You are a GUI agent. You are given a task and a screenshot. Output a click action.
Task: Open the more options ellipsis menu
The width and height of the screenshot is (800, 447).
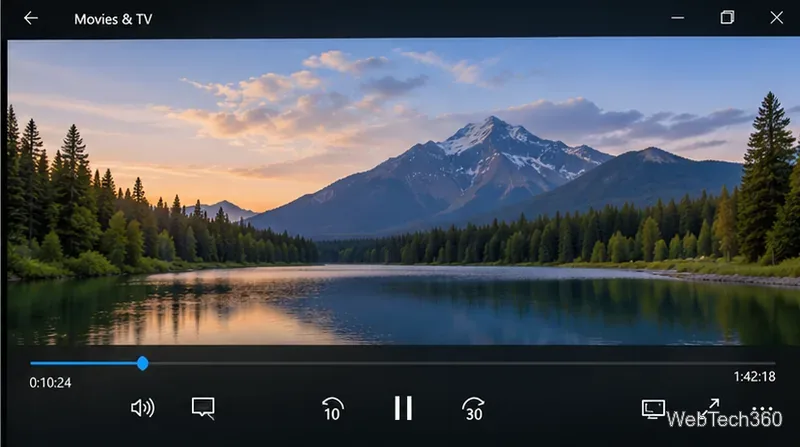click(x=763, y=409)
